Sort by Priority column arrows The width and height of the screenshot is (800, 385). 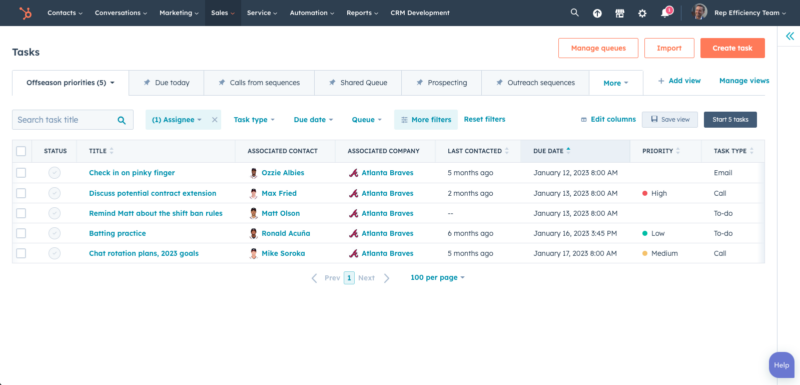pos(678,151)
